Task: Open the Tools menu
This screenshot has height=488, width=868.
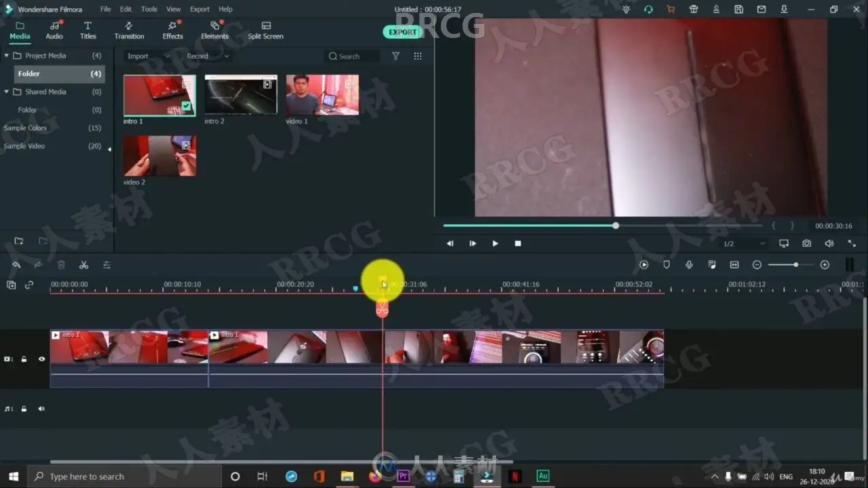Action: coord(149,9)
